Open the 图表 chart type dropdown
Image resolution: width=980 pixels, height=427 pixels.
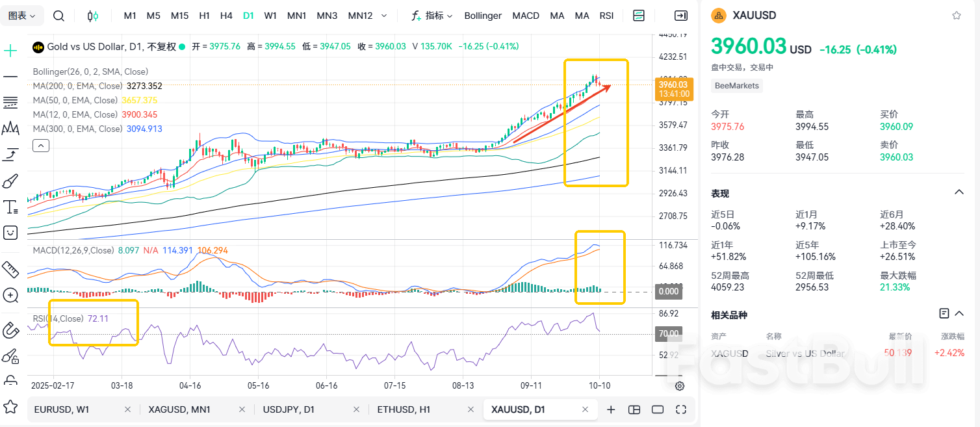click(x=21, y=15)
